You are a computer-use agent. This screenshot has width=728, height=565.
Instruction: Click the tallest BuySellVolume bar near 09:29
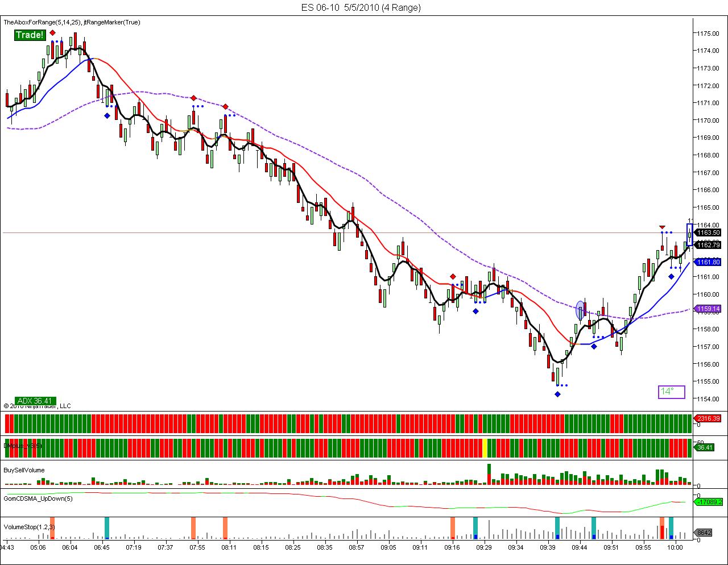[489, 474]
